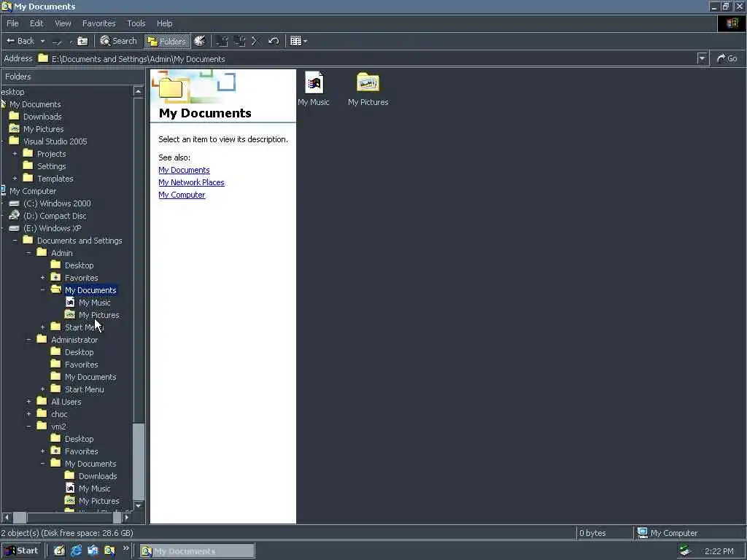Click the Back arrow toolbar button
This screenshot has height=560, width=747.
(20, 41)
